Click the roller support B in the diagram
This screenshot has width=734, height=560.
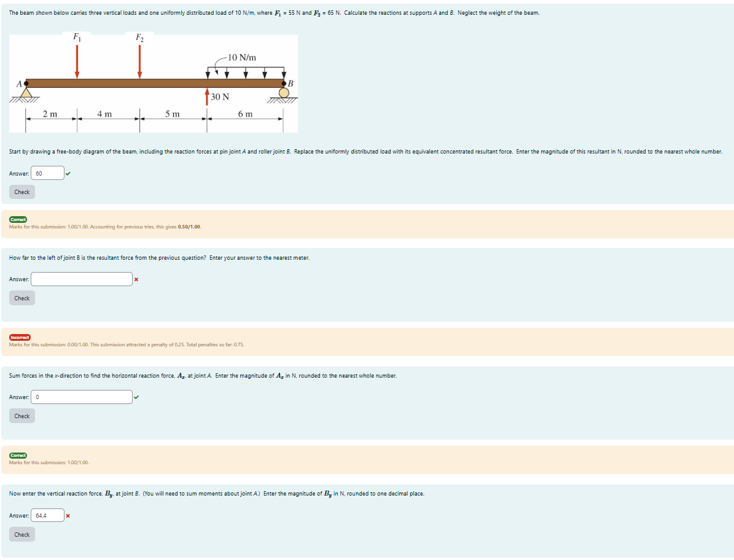coord(284,92)
